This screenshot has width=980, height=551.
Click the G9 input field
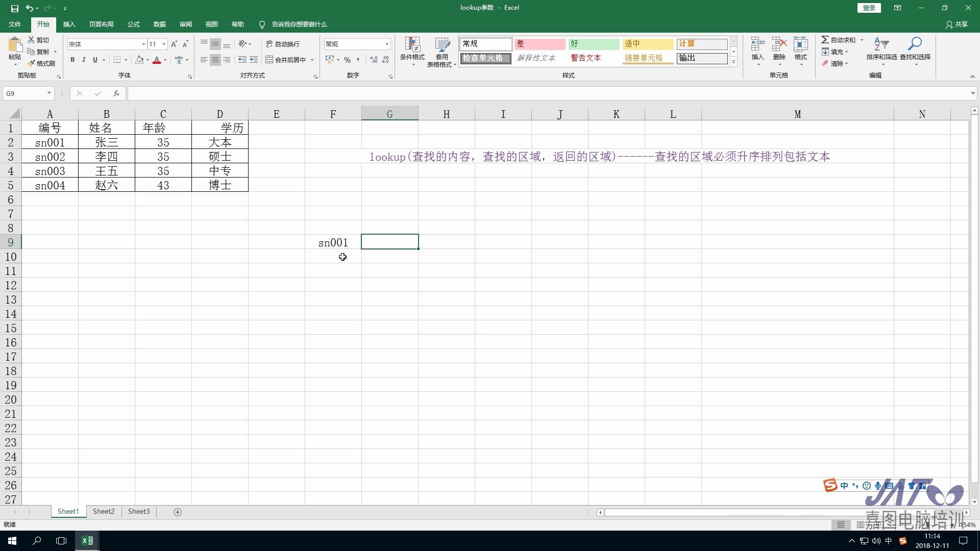pos(390,242)
